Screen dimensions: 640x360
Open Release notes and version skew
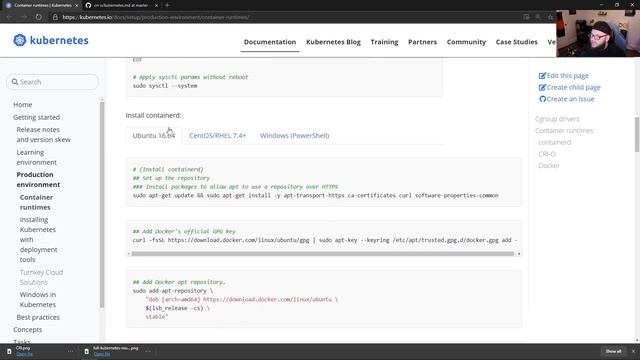pos(43,135)
